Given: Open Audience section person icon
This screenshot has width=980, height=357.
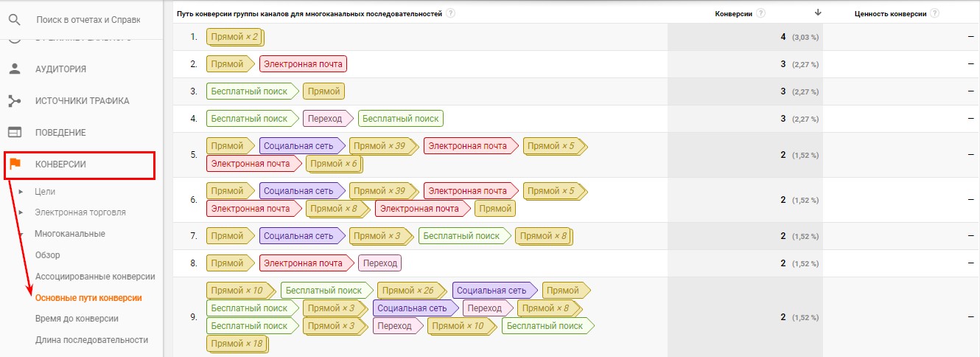Looking at the screenshot, I should pyautogui.click(x=15, y=69).
